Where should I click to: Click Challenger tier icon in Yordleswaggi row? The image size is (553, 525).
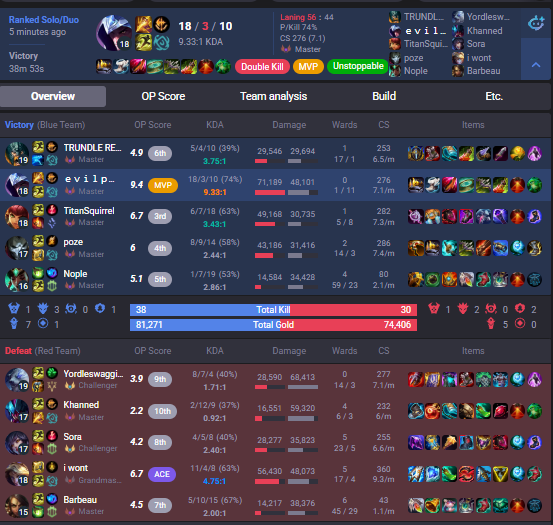coord(70,385)
